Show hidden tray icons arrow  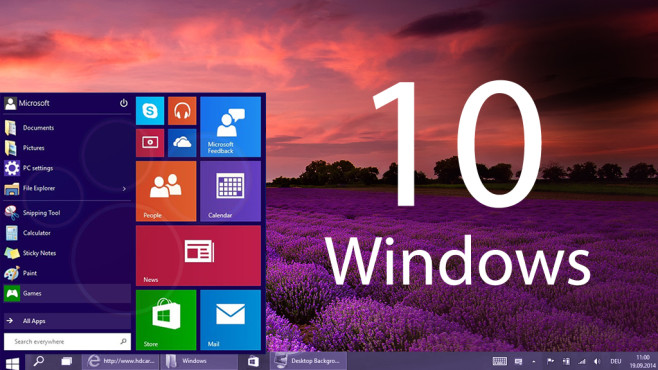point(534,362)
